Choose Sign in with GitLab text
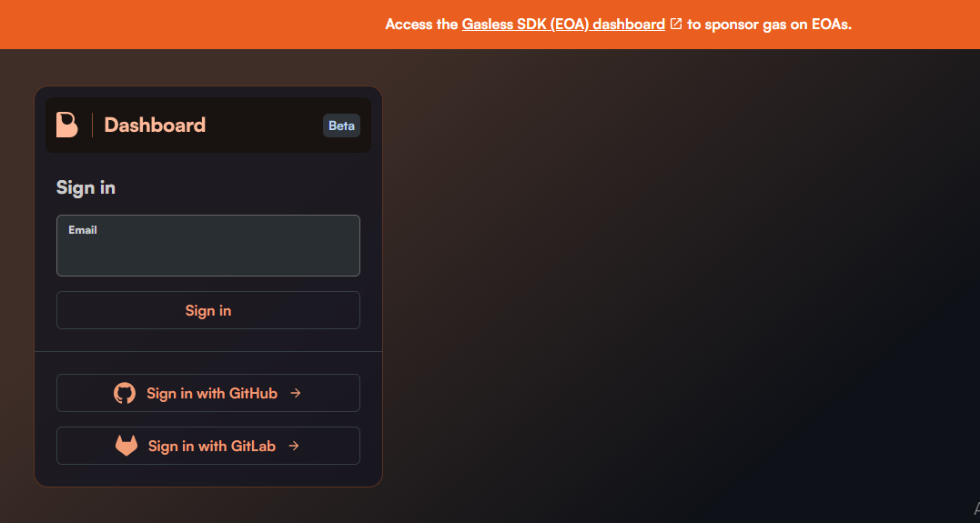This screenshot has height=523, width=980. click(x=212, y=447)
